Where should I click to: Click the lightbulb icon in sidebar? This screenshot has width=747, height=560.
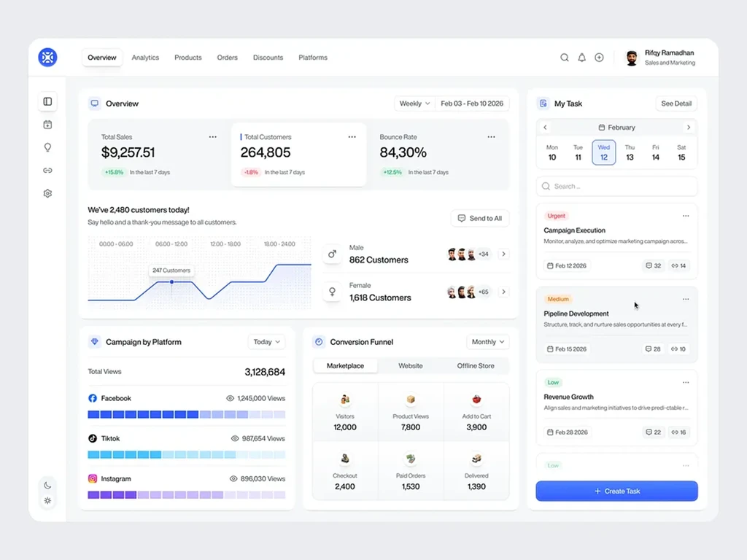coord(47,147)
